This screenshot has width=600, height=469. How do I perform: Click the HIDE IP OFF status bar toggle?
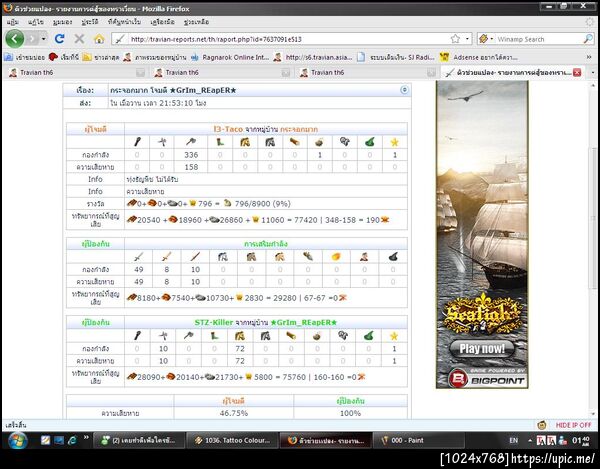(573, 425)
